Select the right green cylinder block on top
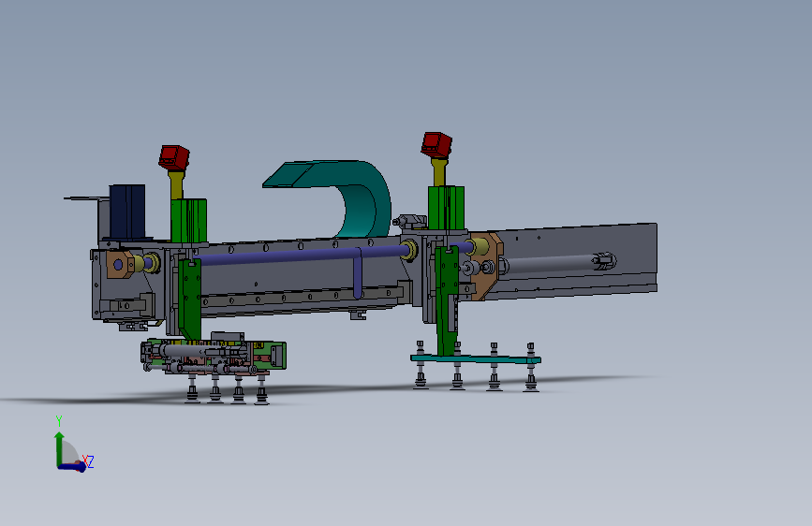The height and width of the screenshot is (526, 812). pyautogui.click(x=446, y=208)
